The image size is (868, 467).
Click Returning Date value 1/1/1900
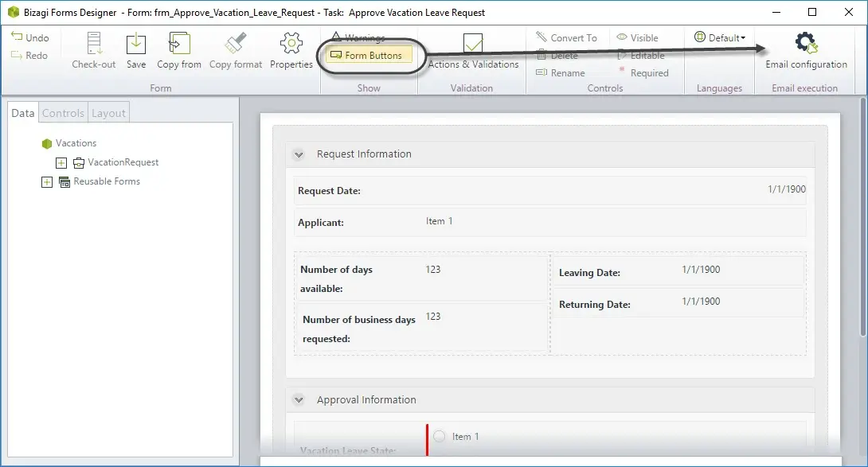pyautogui.click(x=701, y=301)
